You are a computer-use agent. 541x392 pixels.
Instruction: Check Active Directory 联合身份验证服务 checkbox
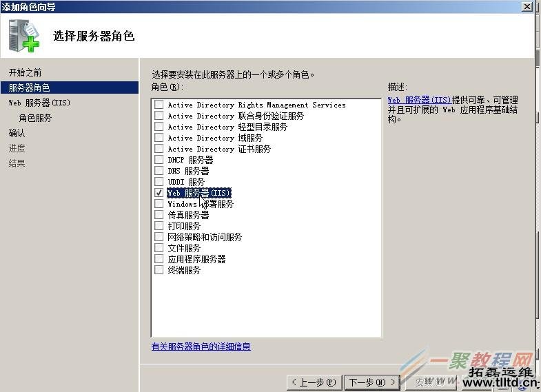point(159,116)
